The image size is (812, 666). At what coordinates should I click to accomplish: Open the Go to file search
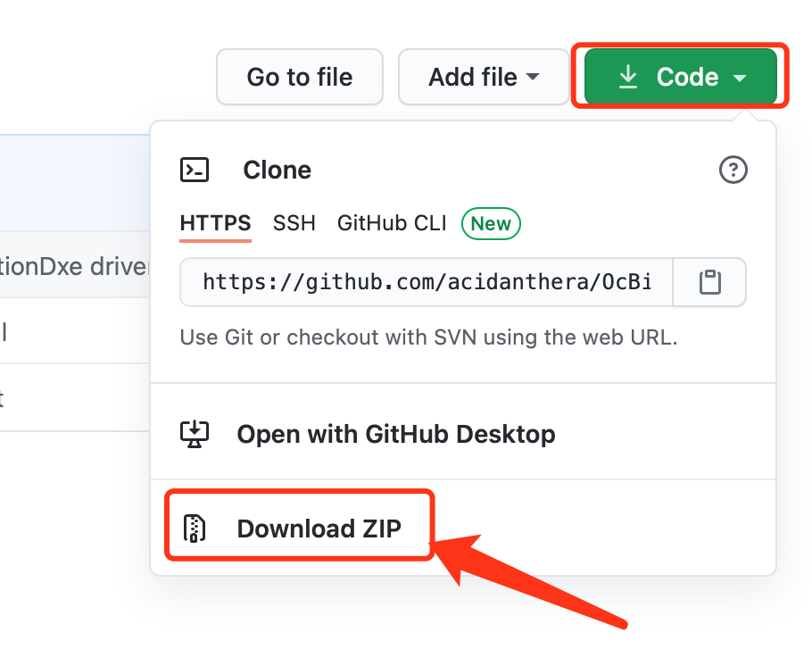click(x=299, y=78)
